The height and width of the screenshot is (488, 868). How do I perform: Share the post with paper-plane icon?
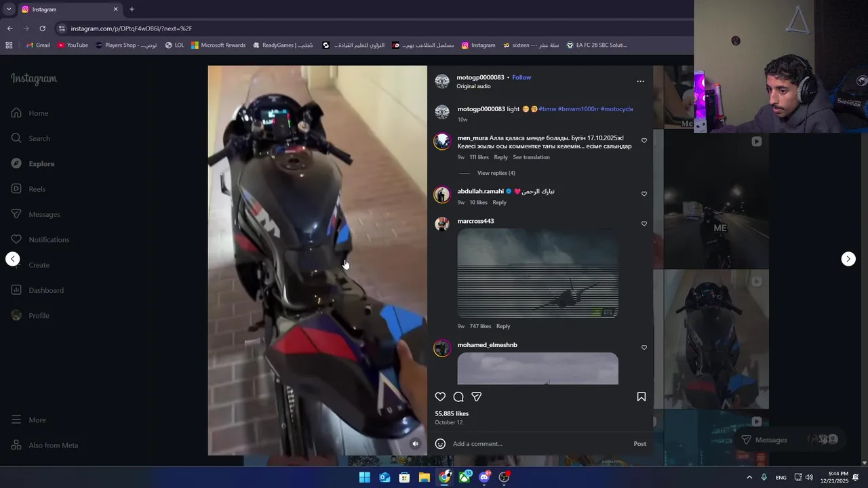pos(477,397)
